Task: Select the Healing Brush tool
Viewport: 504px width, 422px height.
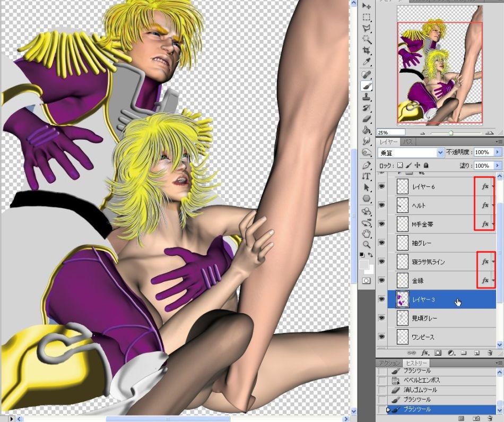Action: [x=367, y=75]
